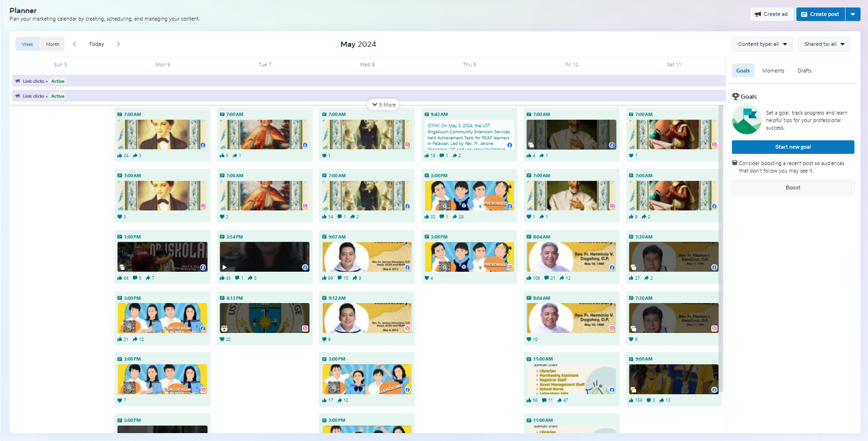The image size is (868, 441).
Task: Click Facebook icon on Friday 8:04 AM post with 108 likes
Action: [x=612, y=267]
